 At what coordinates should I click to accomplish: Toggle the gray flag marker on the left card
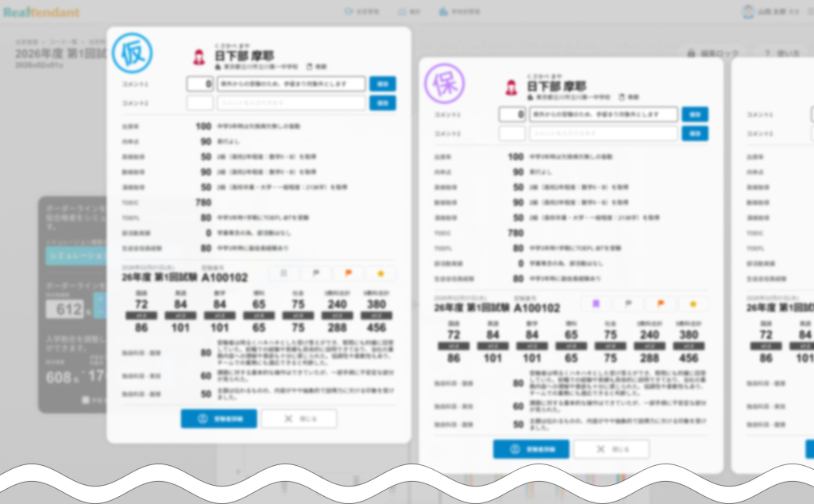[316, 272]
